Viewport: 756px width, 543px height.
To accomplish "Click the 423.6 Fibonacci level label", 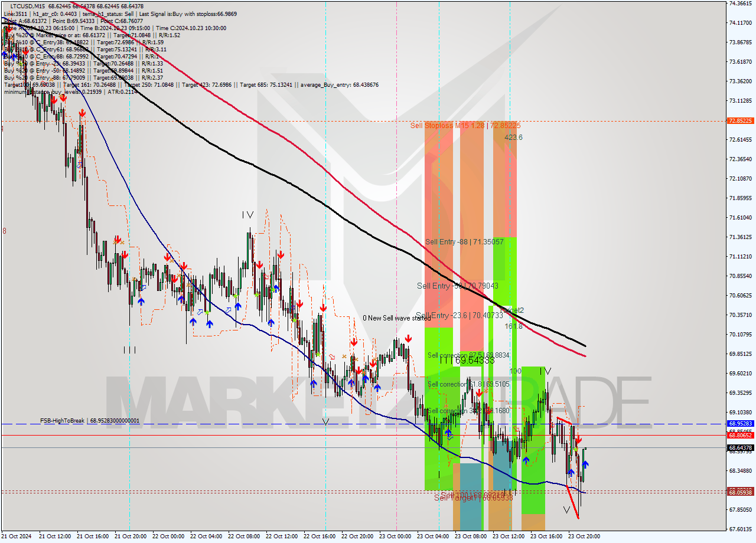I will pos(513,138).
